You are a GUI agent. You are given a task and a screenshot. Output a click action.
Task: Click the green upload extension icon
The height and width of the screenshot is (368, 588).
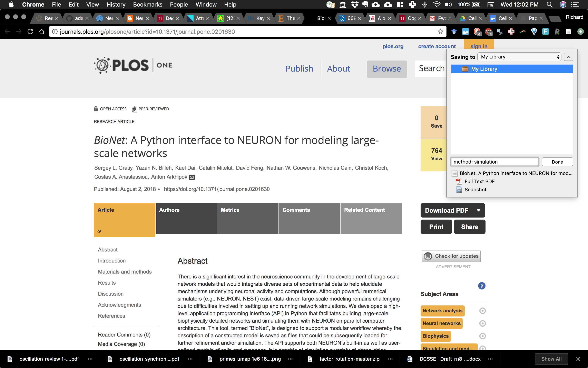point(580,32)
